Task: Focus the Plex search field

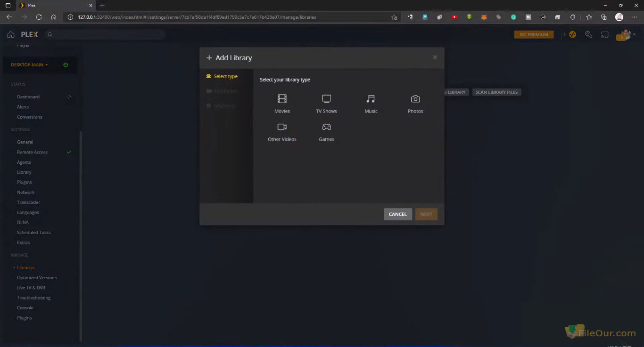Action: 106,34
